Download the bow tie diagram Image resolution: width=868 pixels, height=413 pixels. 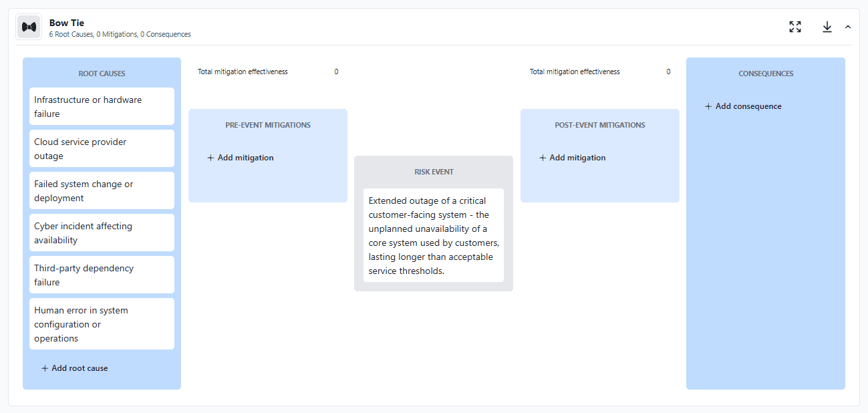[827, 27]
